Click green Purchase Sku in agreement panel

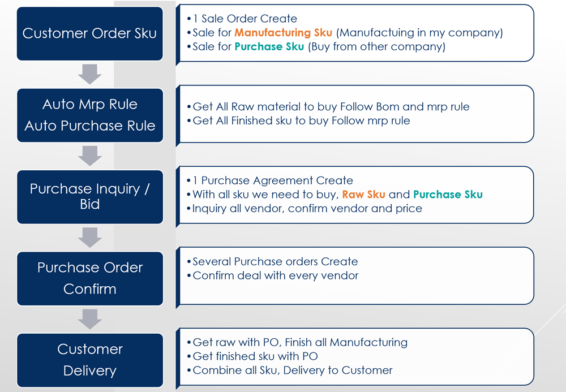click(448, 195)
